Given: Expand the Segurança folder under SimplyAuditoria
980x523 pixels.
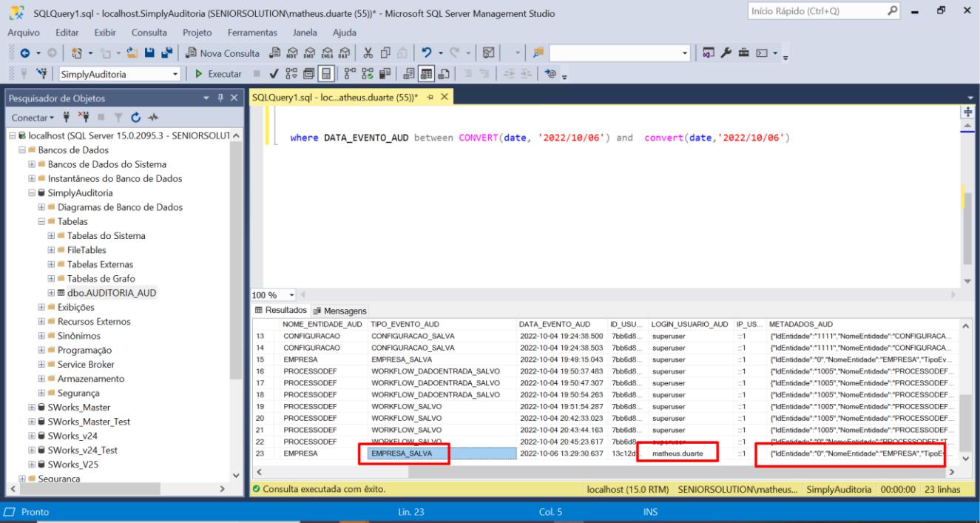Looking at the screenshot, I should coord(42,392).
